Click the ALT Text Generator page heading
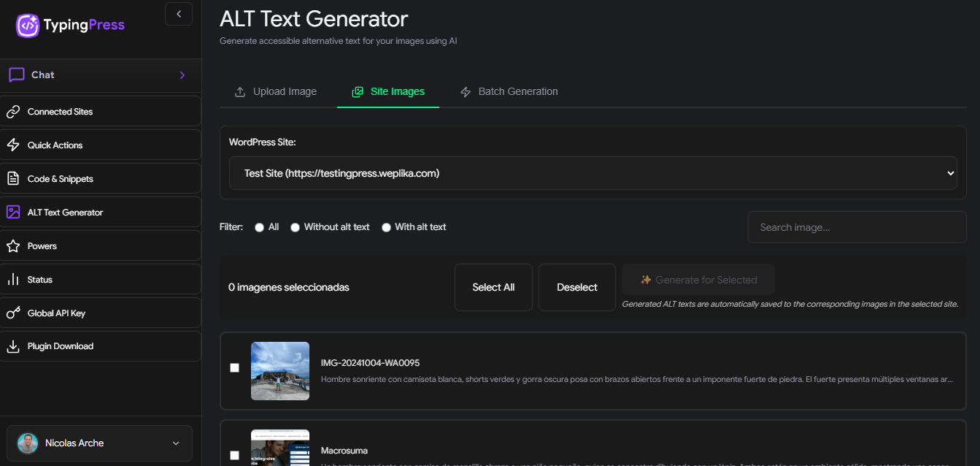 (314, 18)
